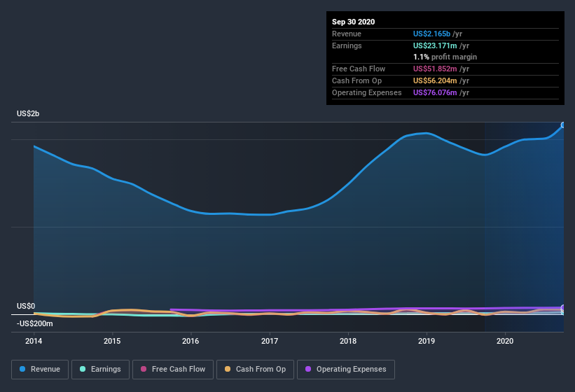This screenshot has width=575, height=392.
Task: Toggle the Free Cash Flow legend button
Action: pyautogui.click(x=173, y=370)
